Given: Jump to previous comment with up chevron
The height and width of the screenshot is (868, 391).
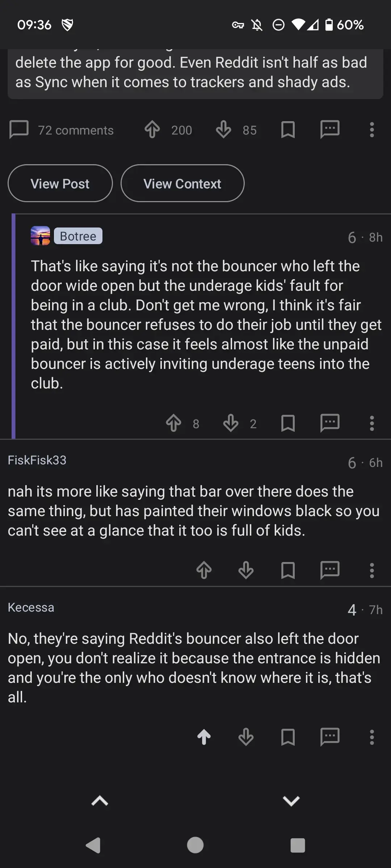Looking at the screenshot, I should [x=100, y=801].
